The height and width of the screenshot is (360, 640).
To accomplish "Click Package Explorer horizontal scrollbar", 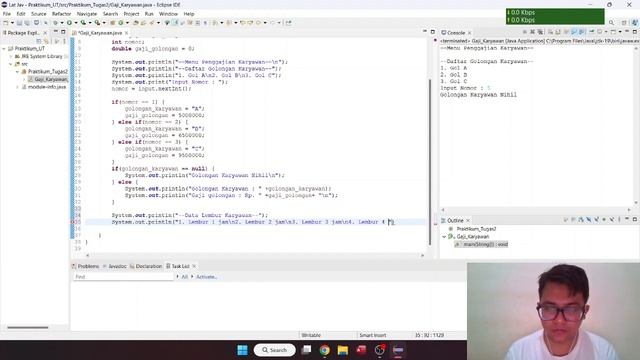I will (x=28, y=327).
